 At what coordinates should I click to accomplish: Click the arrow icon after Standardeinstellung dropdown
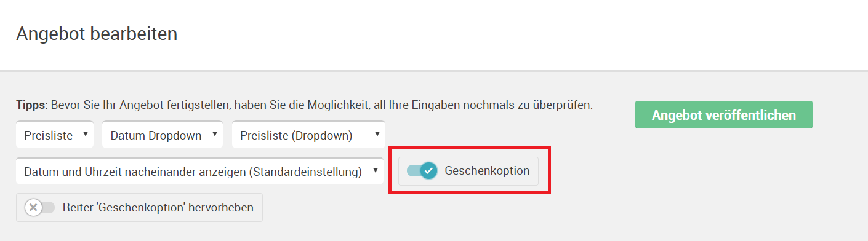[x=374, y=170]
